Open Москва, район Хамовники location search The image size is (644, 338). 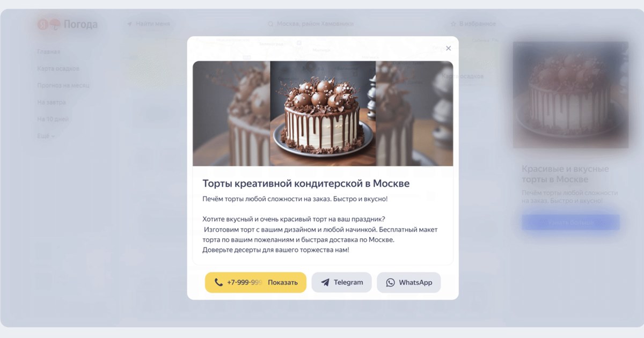click(x=311, y=24)
